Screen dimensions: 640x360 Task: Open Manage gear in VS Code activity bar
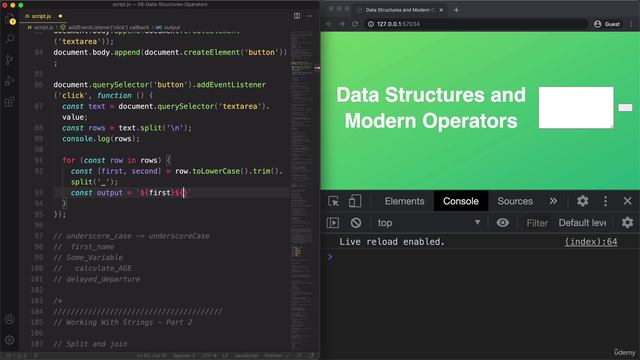[x=10, y=340]
